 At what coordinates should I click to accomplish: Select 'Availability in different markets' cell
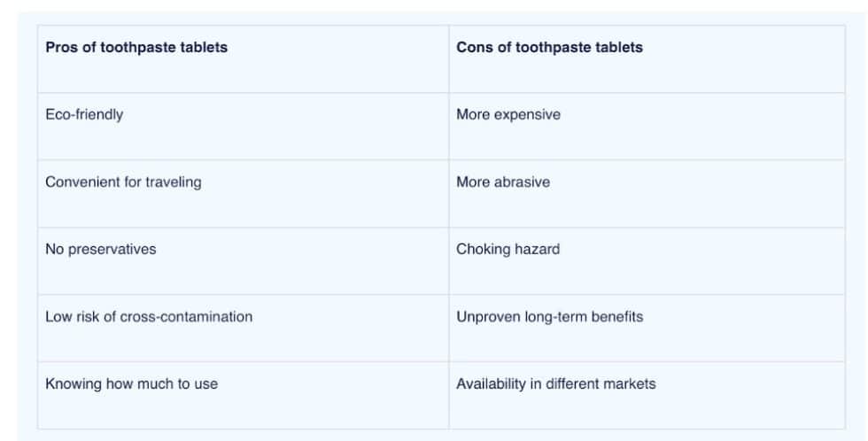[x=555, y=384]
